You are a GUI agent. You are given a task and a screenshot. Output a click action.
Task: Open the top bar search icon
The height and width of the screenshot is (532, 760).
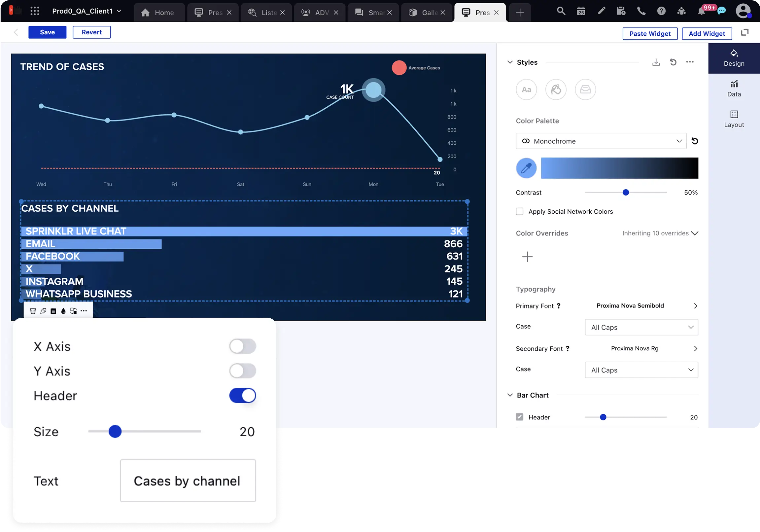tap(561, 11)
